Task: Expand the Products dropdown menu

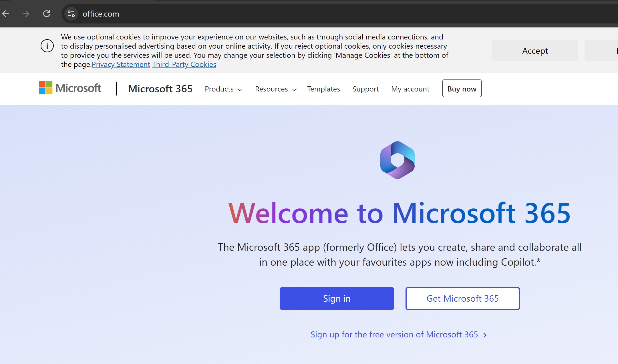Action: pos(223,89)
